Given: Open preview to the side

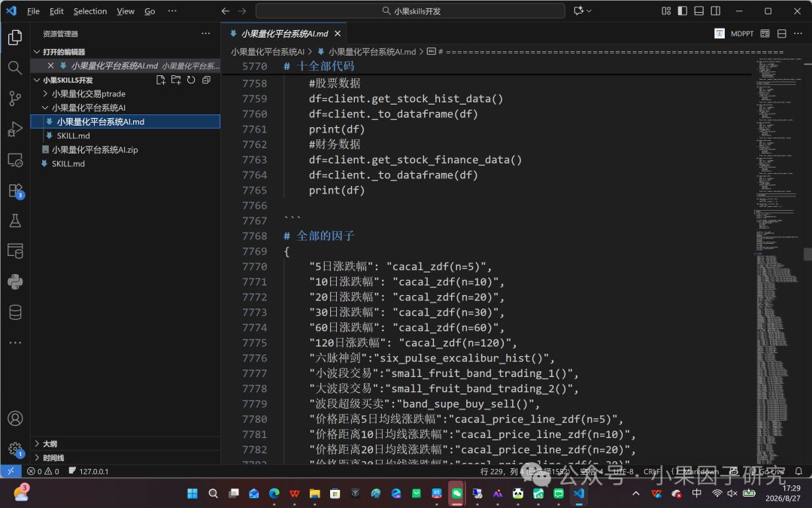Looking at the screenshot, I should (x=765, y=34).
